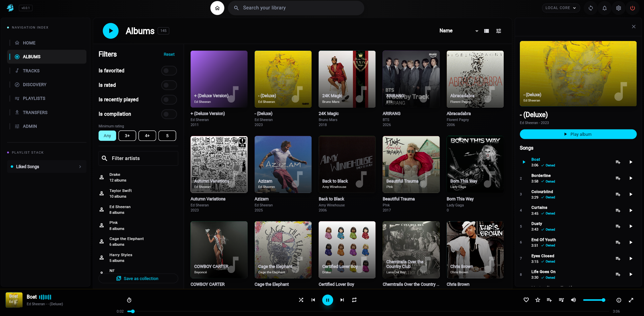Open the Certified Lover Boy album cover
The height and width of the screenshot is (316, 644).
347,250
